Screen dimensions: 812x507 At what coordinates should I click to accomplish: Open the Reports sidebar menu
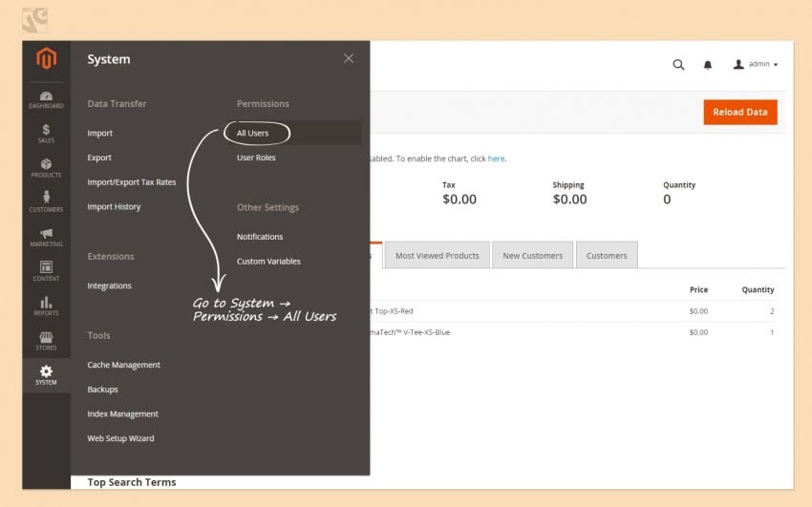46,306
